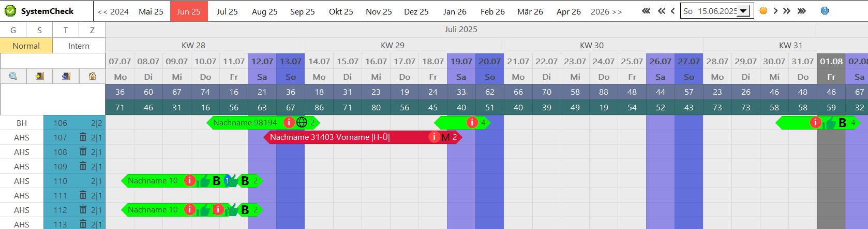Open help via blue question icon
Image resolution: width=868 pixels, height=229 pixels.
[x=825, y=11]
